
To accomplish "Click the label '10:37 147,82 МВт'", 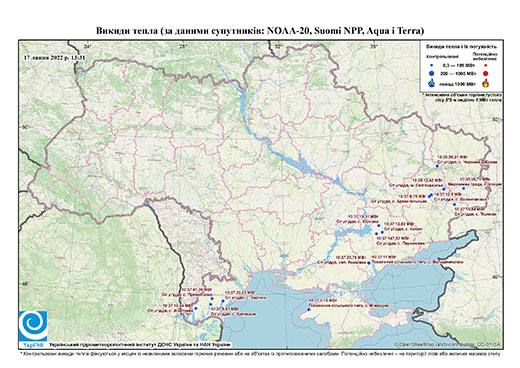I will pyautogui.click(x=393, y=239).
